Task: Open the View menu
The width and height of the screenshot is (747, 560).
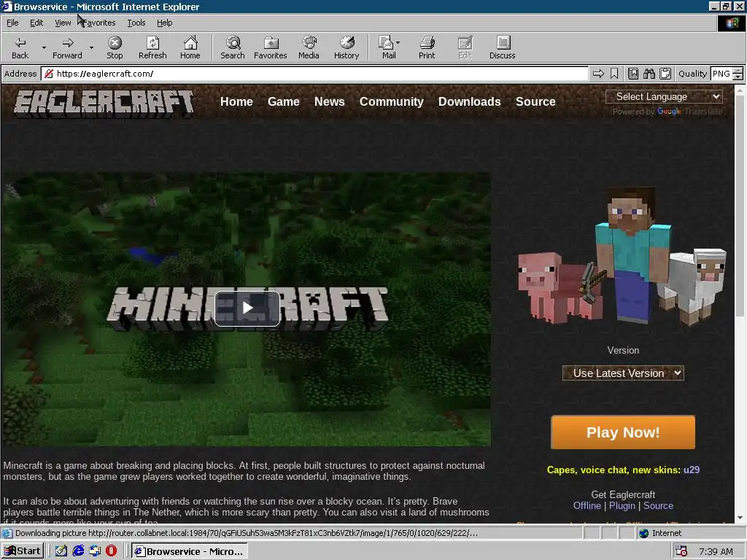Action: (x=63, y=23)
